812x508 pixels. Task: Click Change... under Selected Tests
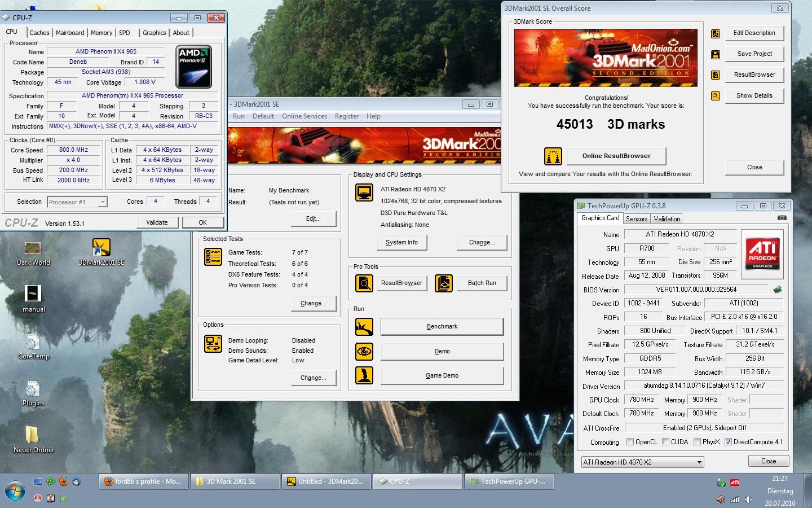click(x=313, y=303)
